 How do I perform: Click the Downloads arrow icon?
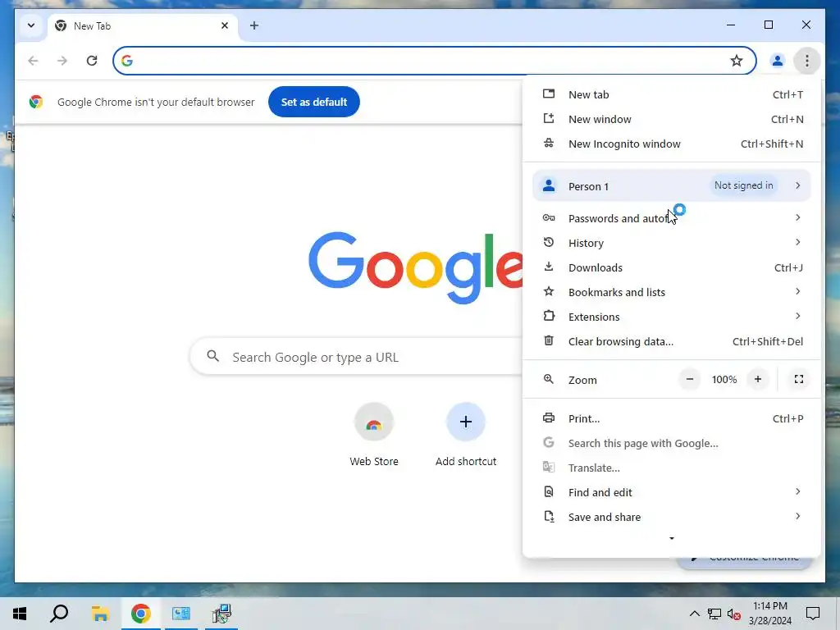click(549, 267)
